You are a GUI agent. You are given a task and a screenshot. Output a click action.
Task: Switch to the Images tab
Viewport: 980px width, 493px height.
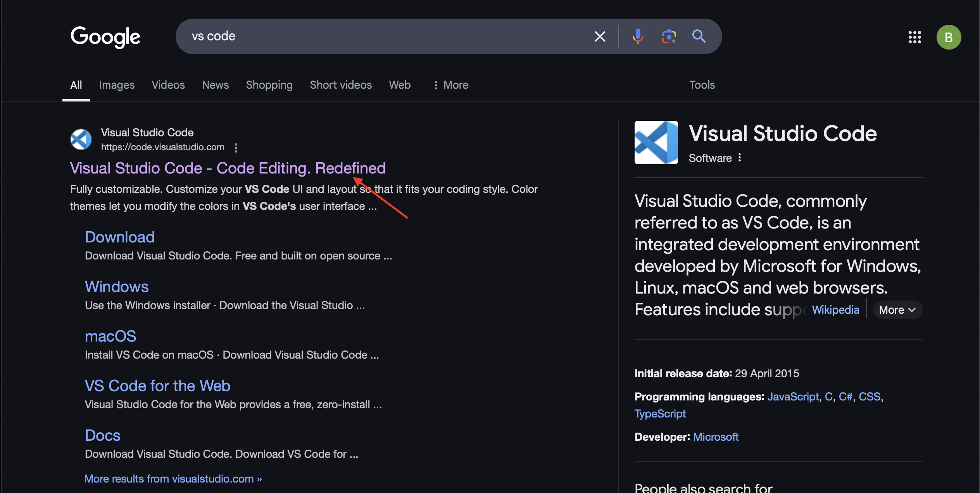click(x=117, y=85)
